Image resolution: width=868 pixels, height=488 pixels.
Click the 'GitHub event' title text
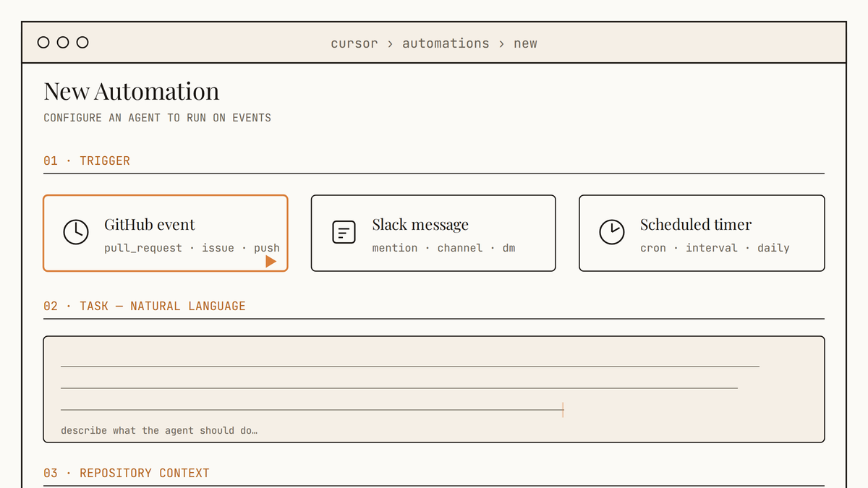[x=150, y=224]
